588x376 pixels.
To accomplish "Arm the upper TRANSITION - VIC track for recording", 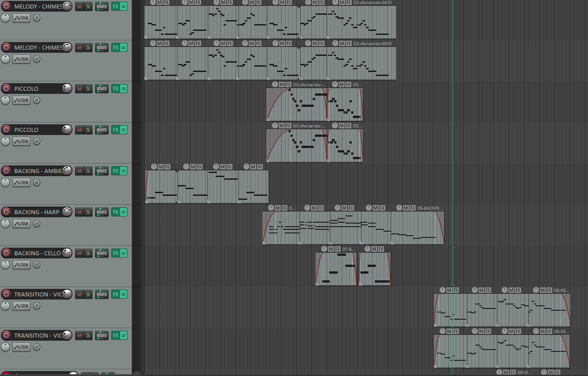I will [6, 294].
